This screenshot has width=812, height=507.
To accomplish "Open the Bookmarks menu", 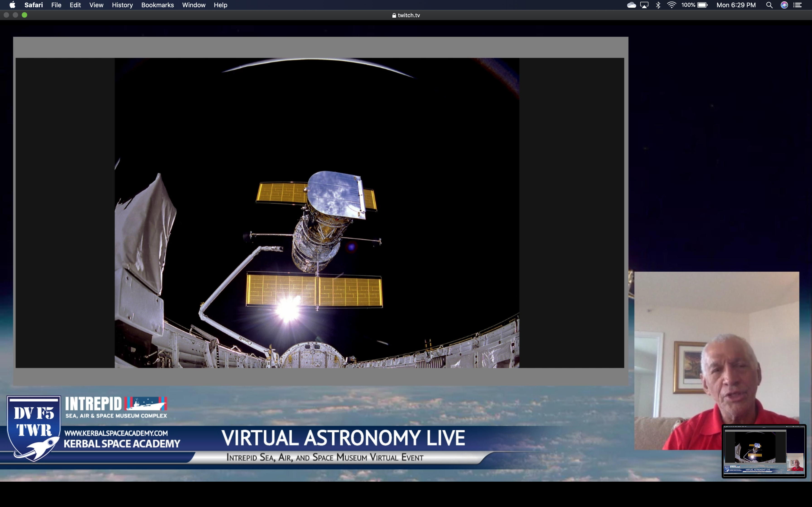I will point(157,5).
